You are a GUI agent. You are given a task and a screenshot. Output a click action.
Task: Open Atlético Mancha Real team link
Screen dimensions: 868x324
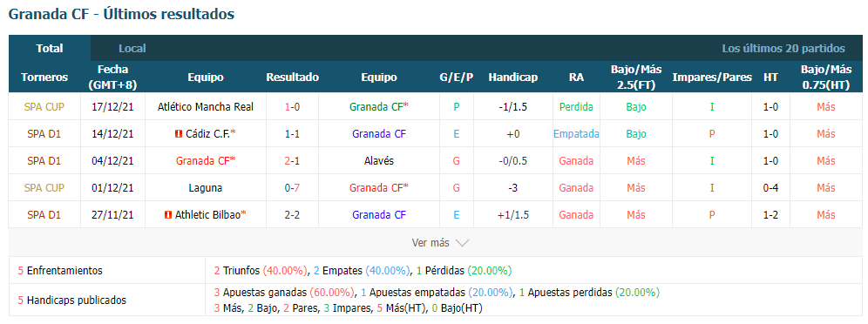(206, 107)
